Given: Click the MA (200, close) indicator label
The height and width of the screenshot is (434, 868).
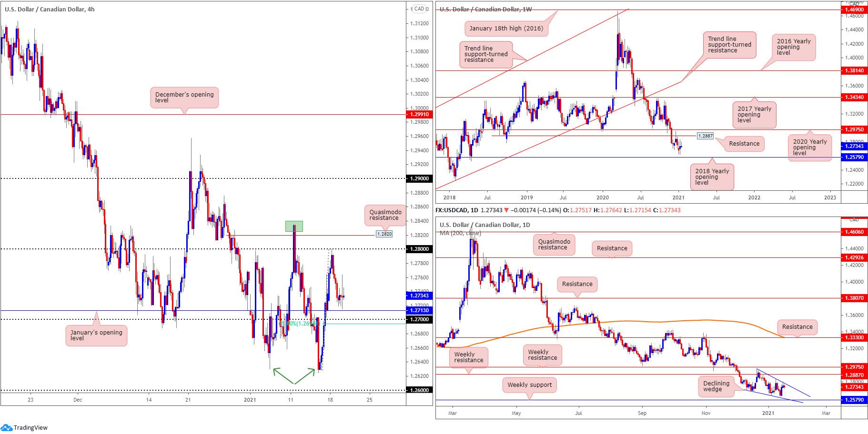Looking at the screenshot, I should click(460, 233).
